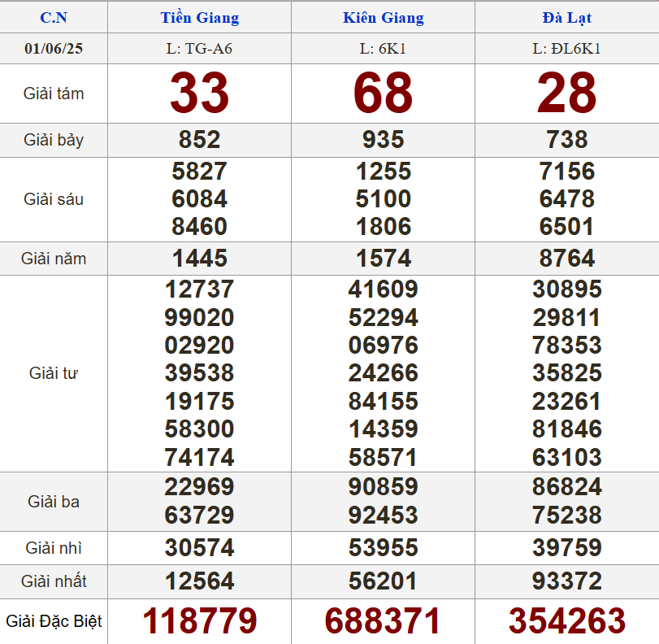Click Tiền Giang special prize 118779

tap(199, 621)
